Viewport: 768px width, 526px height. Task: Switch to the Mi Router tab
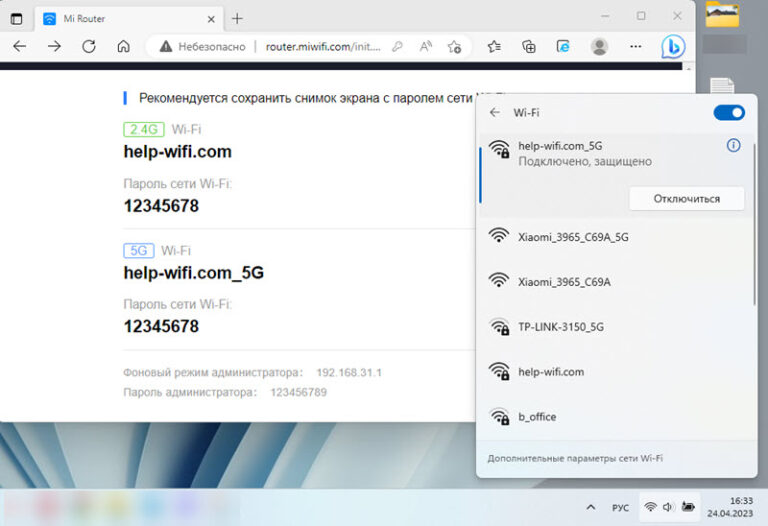point(129,19)
